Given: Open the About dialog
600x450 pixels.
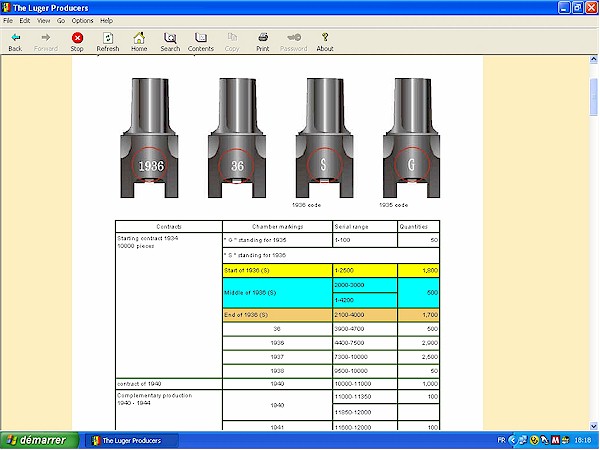Looking at the screenshot, I should [x=325, y=42].
